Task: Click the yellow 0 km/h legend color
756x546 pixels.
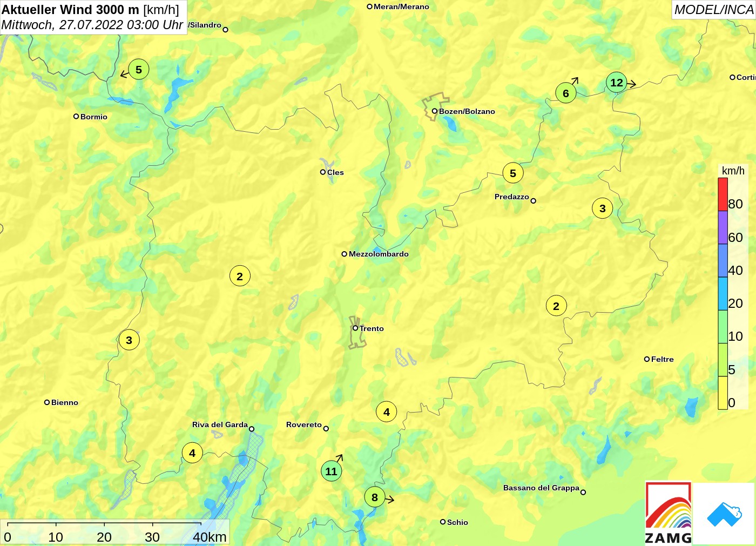Action: 723,393
